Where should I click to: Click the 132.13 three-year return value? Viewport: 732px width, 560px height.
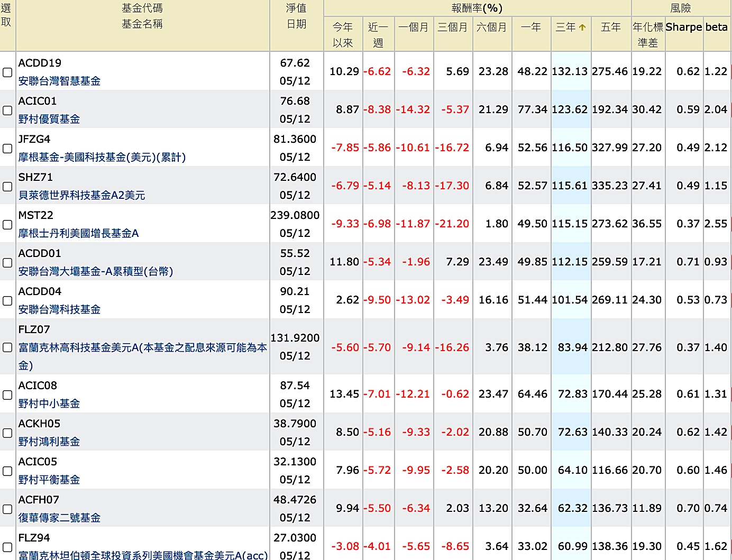(x=570, y=71)
